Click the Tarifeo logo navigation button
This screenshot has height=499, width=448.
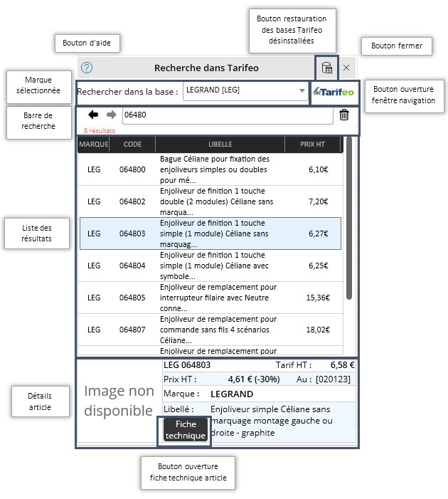point(334,92)
